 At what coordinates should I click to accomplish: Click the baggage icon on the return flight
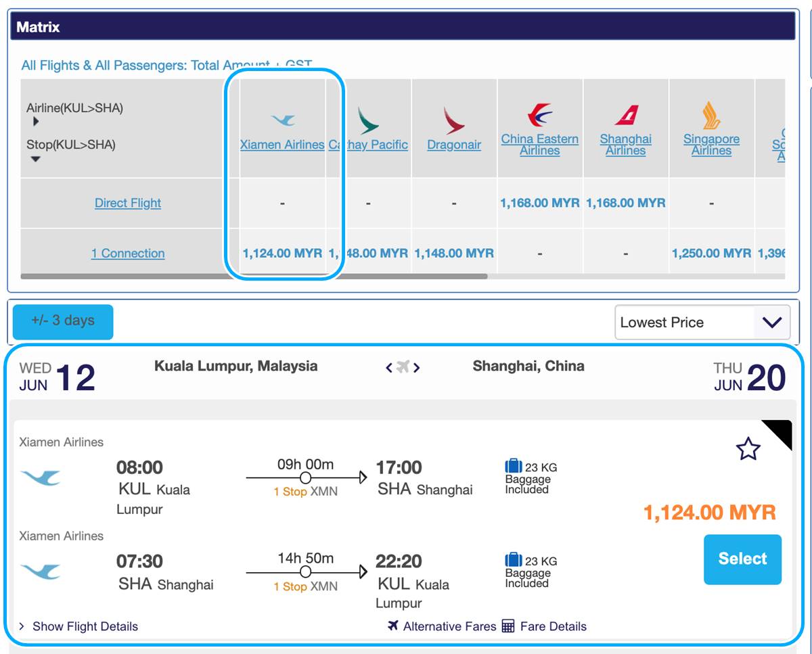click(514, 561)
